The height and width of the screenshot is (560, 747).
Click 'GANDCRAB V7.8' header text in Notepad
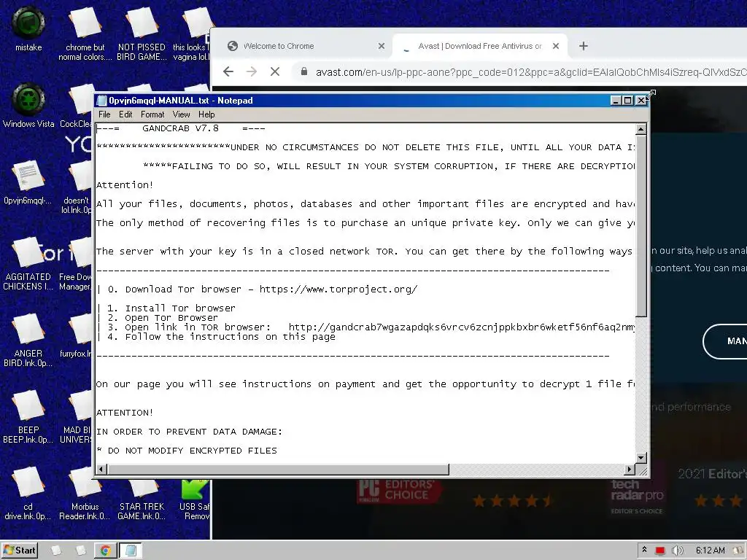point(181,128)
